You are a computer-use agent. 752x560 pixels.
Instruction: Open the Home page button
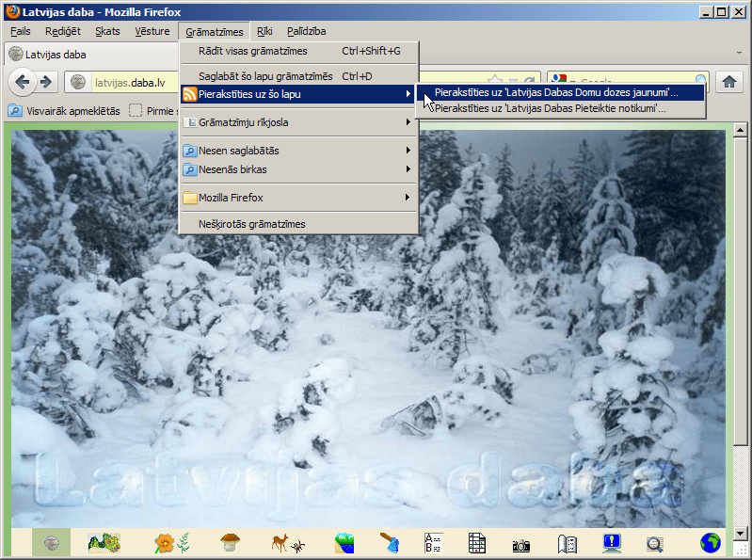[x=729, y=82]
